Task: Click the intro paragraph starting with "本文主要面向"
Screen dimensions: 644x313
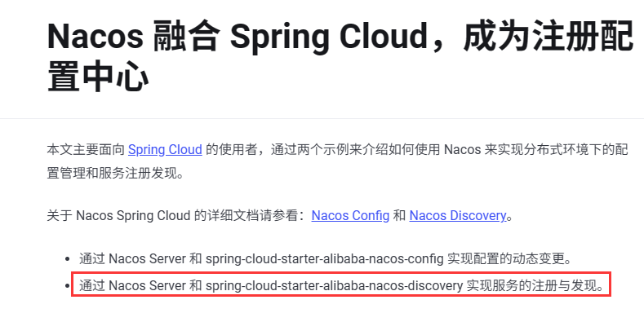Action: 337,161
